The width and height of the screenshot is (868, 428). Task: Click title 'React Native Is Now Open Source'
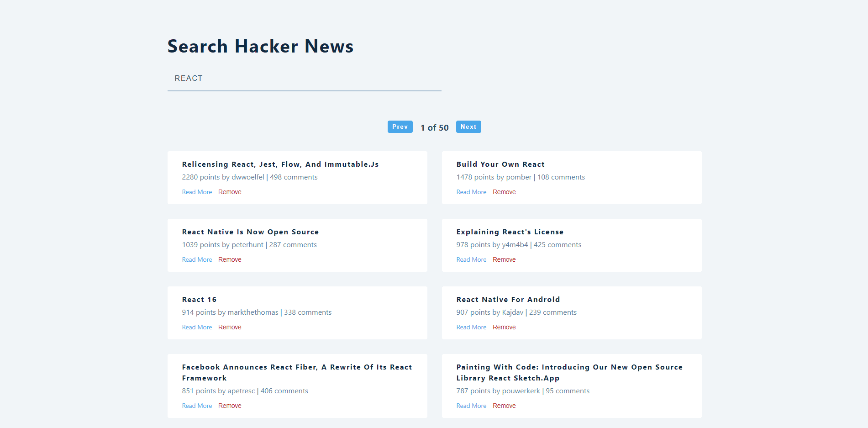pyautogui.click(x=250, y=232)
